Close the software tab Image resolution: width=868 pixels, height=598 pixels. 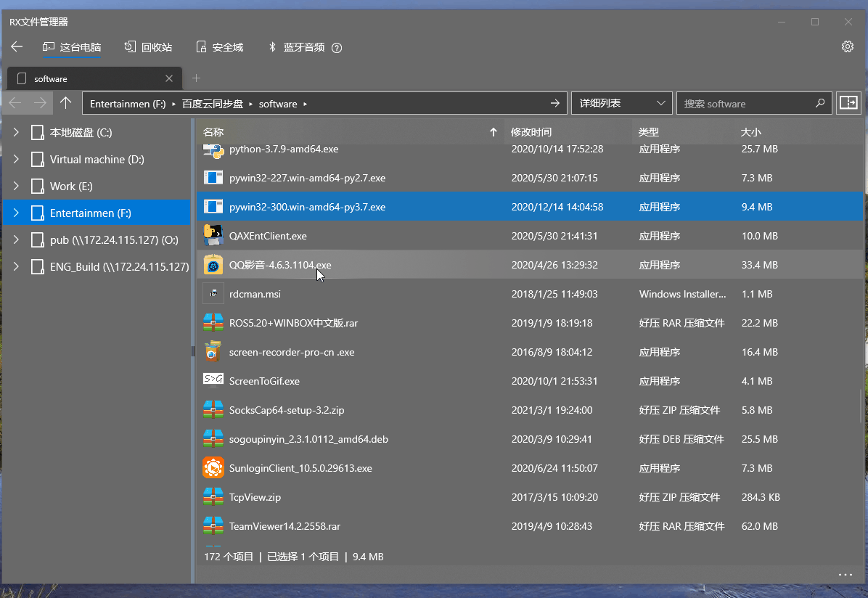[x=169, y=78]
